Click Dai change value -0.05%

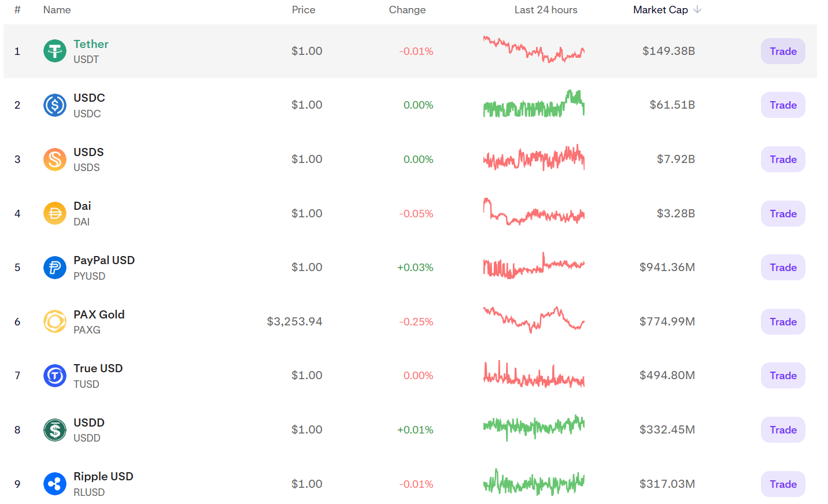coord(416,214)
